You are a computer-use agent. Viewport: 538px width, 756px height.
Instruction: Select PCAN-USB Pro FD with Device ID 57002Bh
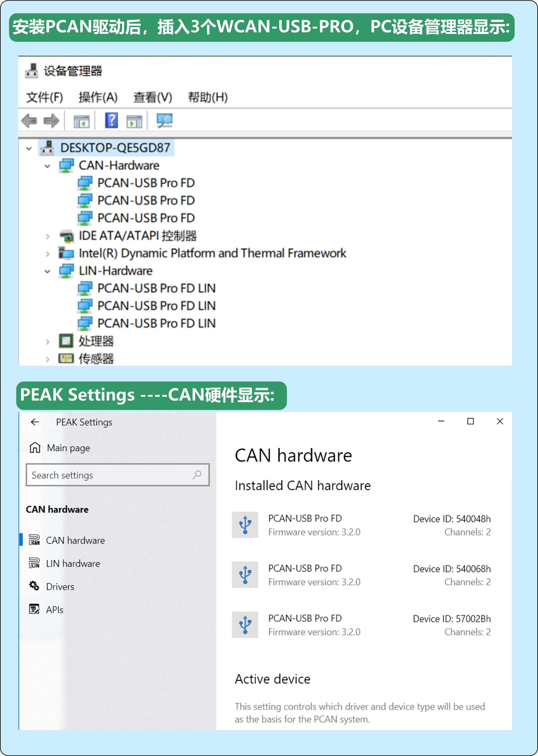click(362, 625)
